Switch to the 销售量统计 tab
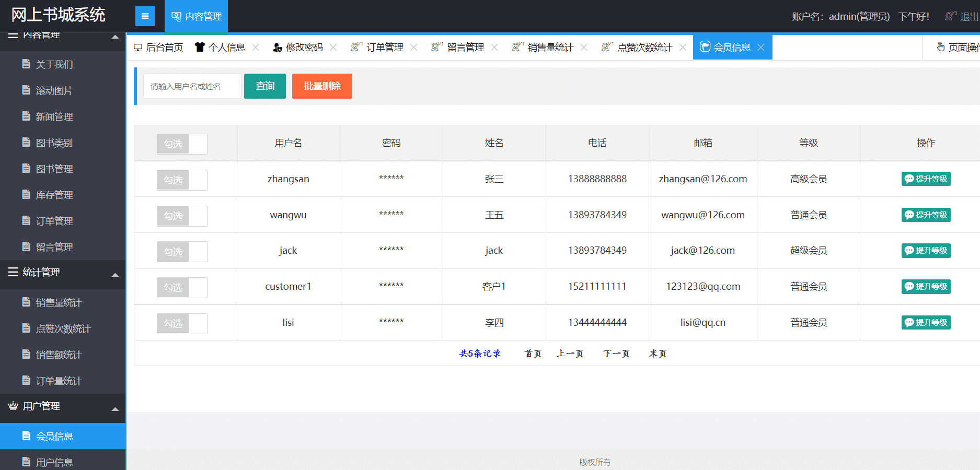The width and height of the screenshot is (980, 470). (543, 48)
